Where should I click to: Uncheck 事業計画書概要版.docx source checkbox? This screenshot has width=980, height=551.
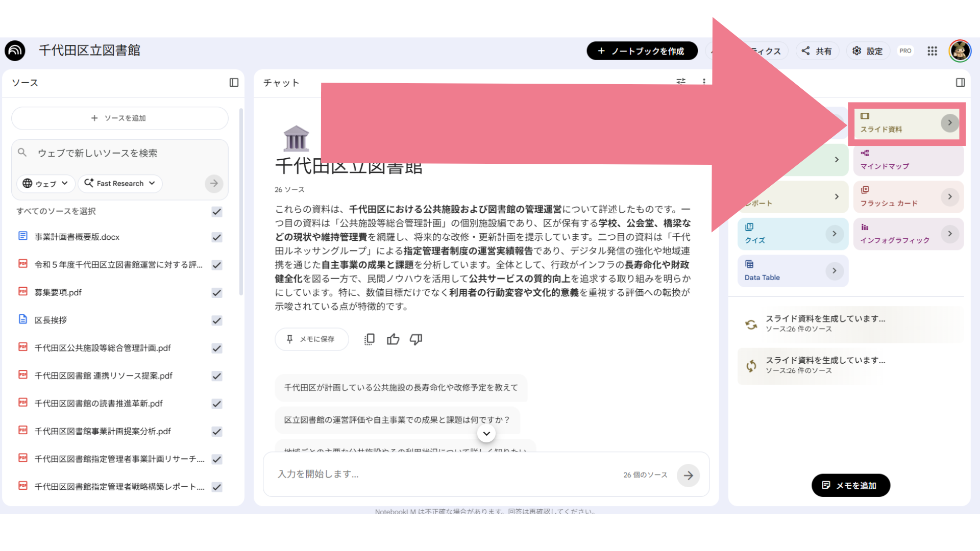pos(217,237)
